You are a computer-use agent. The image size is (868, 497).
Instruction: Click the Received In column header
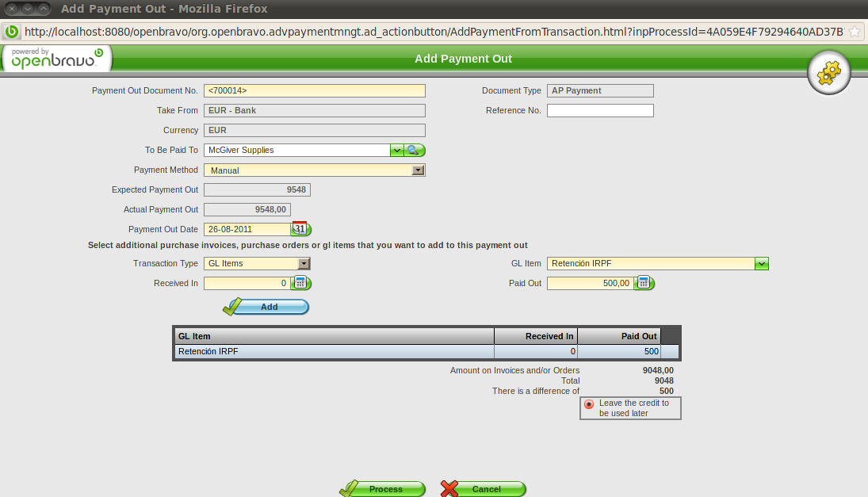click(x=536, y=336)
